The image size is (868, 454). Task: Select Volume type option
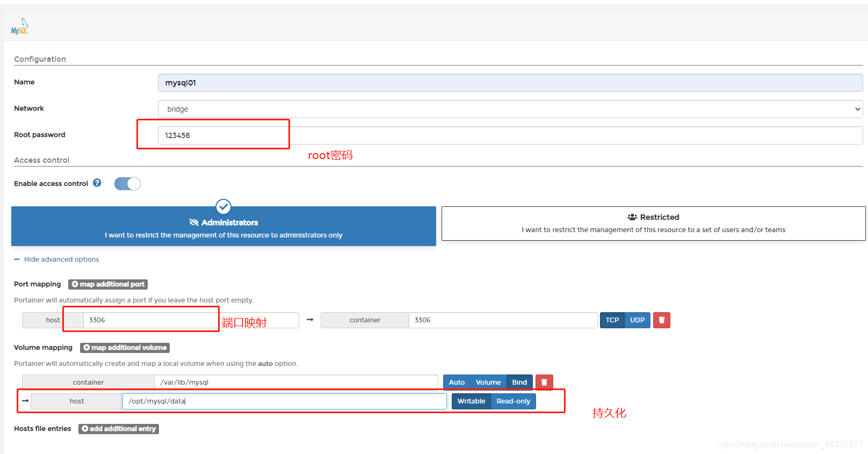[488, 383]
